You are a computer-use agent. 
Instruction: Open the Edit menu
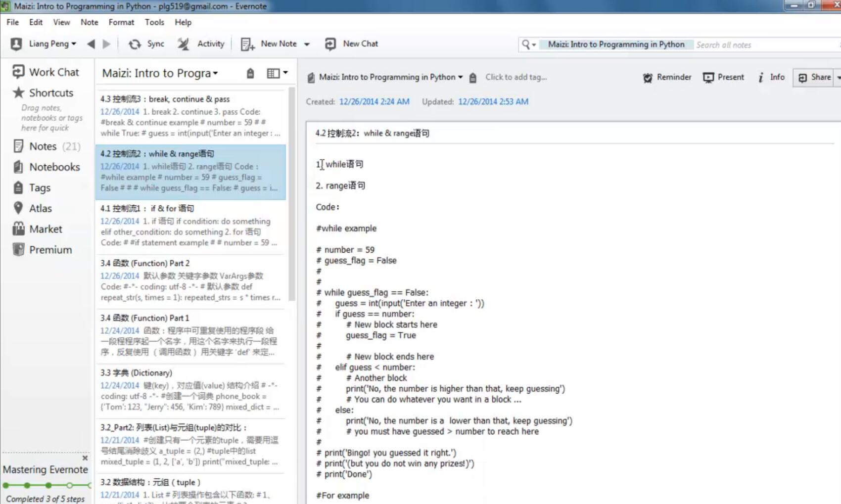point(36,22)
